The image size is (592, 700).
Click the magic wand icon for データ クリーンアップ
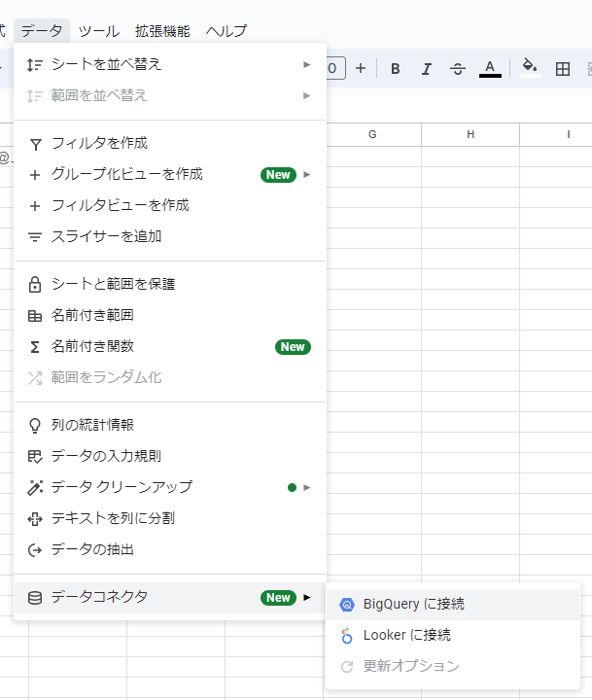tap(35, 487)
